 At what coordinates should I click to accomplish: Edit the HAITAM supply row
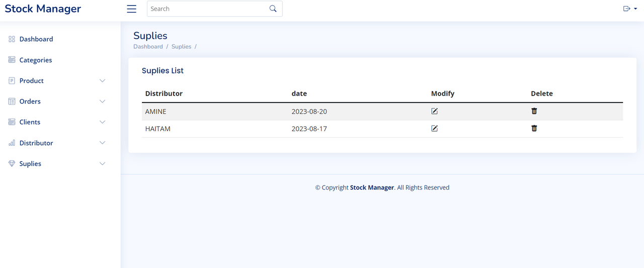(x=435, y=128)
